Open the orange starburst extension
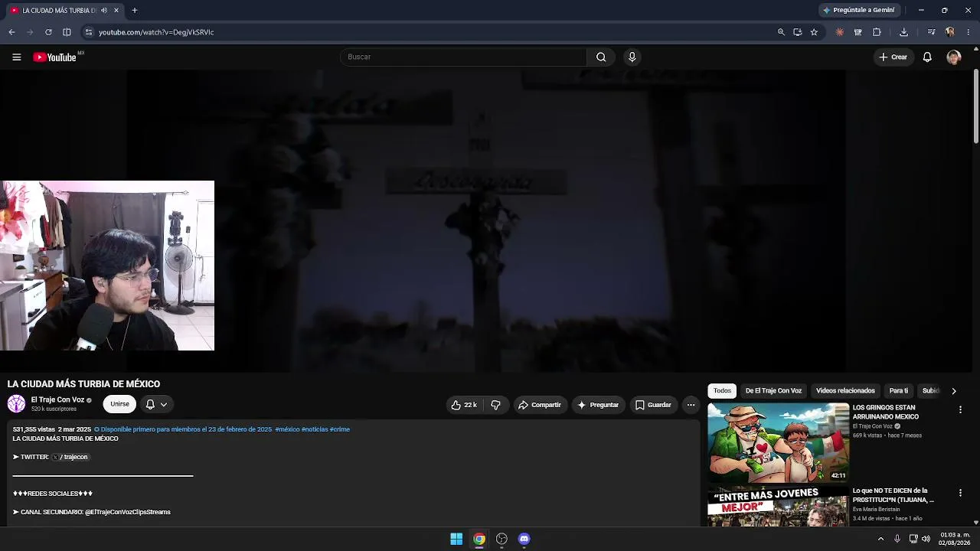 (840, 32)
